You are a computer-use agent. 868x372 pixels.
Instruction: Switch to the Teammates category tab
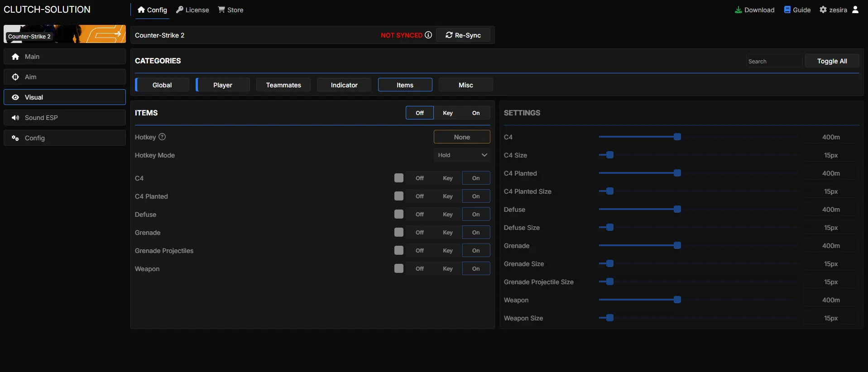point(283,85)
